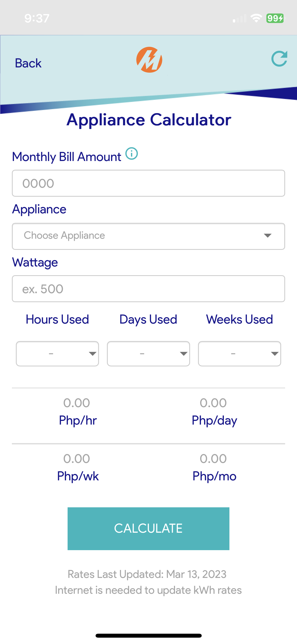The width and height of the screenshot is (297, 644).
Task: Focus the Wattage input field
Action: pyautogui.click(x=148, y=289)
